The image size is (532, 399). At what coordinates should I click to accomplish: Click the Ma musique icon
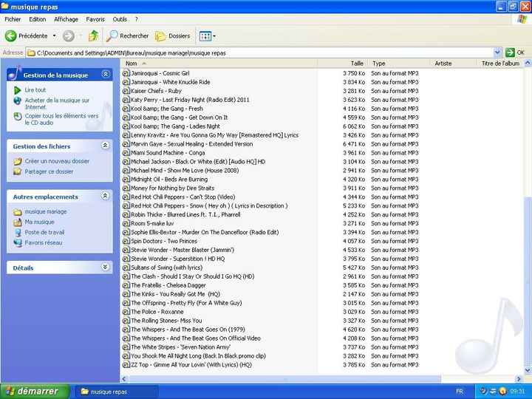(x=17, y=222)
